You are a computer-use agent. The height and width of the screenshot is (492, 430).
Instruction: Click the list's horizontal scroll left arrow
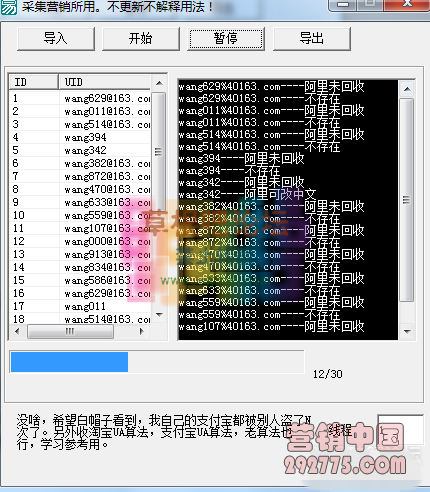click(x=17, y=331)
